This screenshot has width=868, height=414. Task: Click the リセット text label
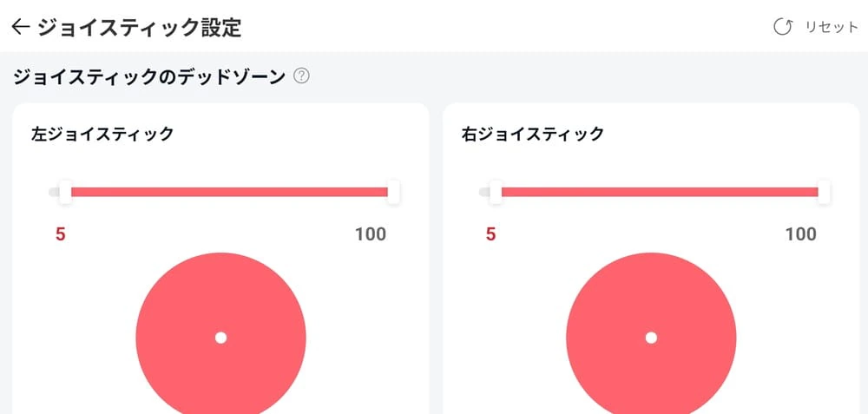click(x=832, y=28)
